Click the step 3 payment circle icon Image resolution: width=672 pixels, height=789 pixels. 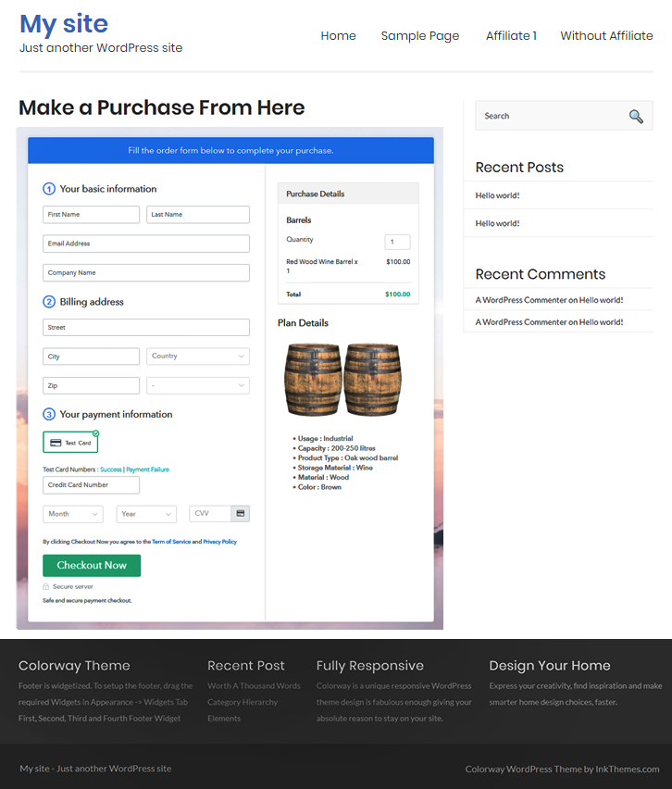click(x=49, y=415)
